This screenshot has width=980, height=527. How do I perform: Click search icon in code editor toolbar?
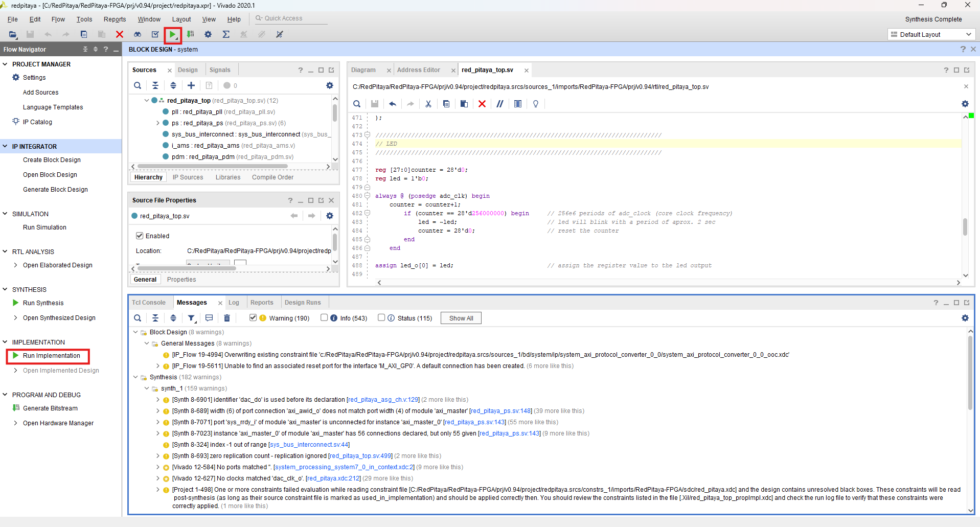(x=357, y=104)
